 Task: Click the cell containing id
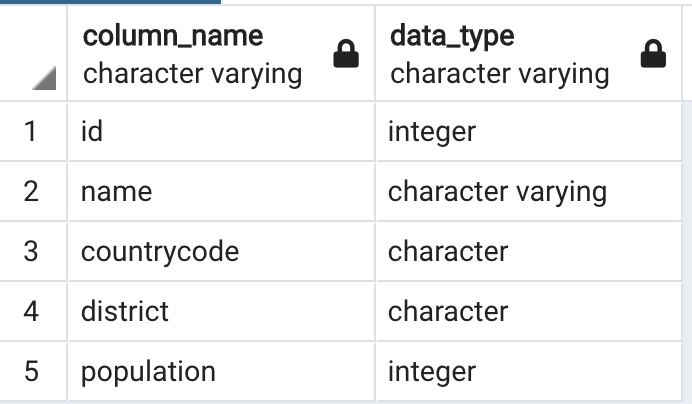coord(221,132)
